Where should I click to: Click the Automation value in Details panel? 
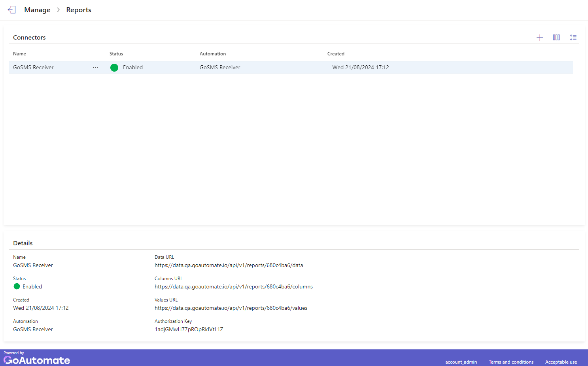[33, 330]
